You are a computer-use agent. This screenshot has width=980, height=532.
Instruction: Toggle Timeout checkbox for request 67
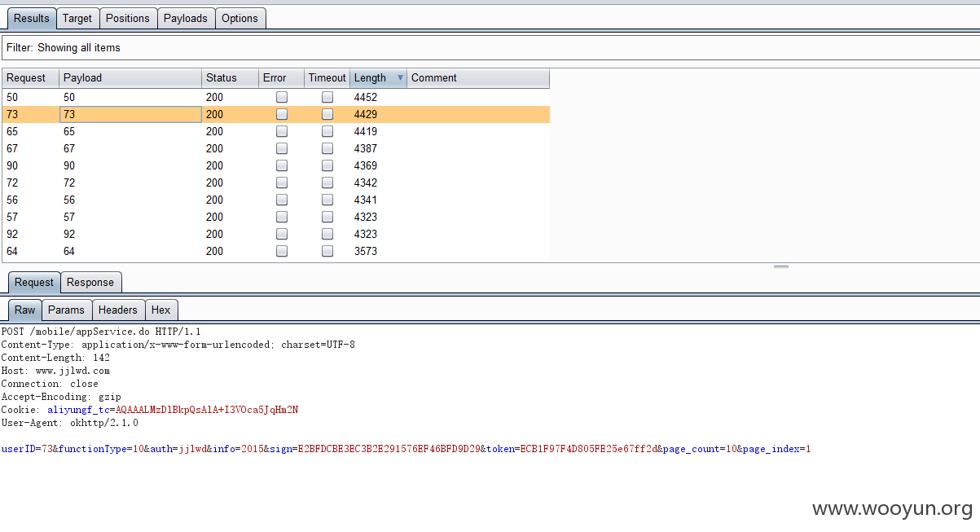(x=327, y=148)
